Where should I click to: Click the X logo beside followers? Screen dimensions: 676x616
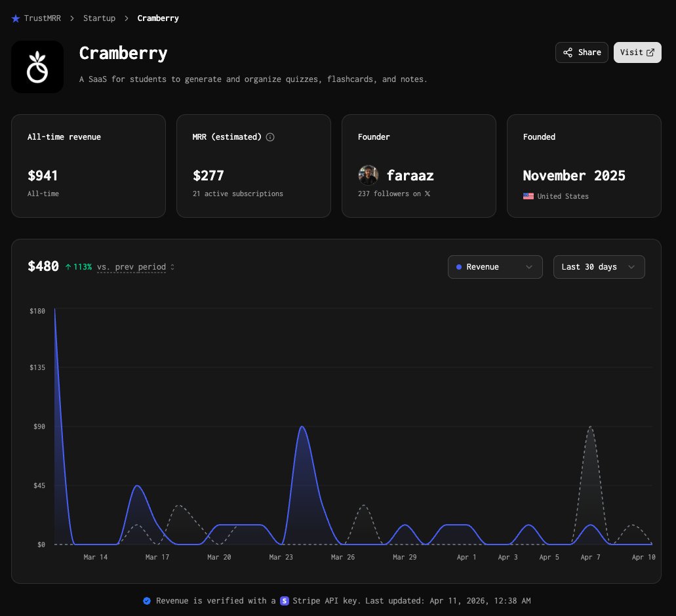427,194
